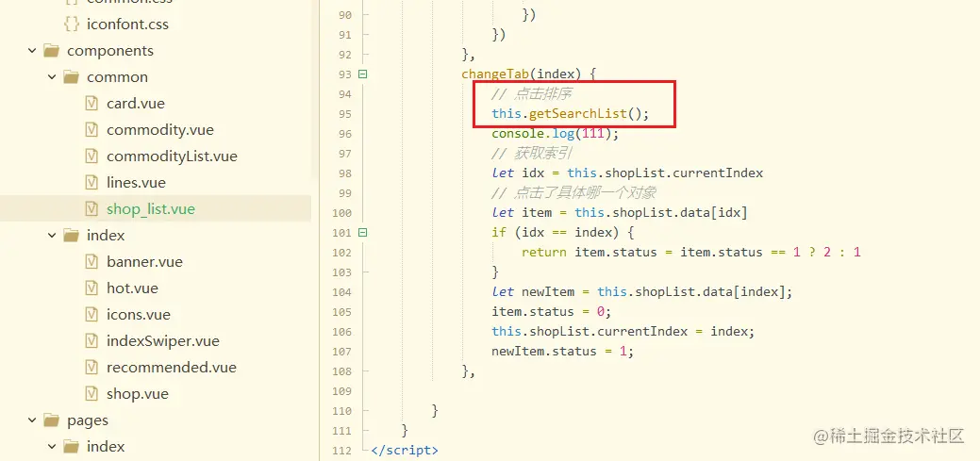980x461 pixels.
Task: Fold the changeTab function at line 93
Action: tap(362, 74)
